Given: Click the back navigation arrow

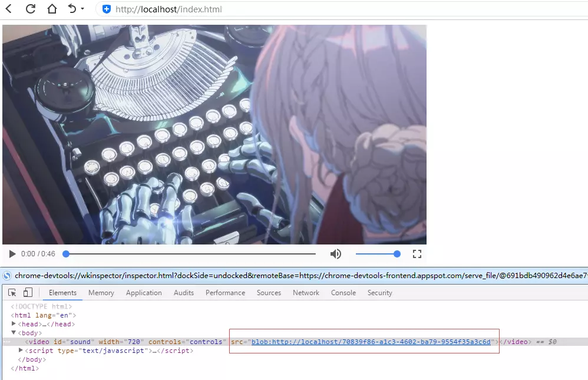Looking at the screenshot, I should [9, 9].
